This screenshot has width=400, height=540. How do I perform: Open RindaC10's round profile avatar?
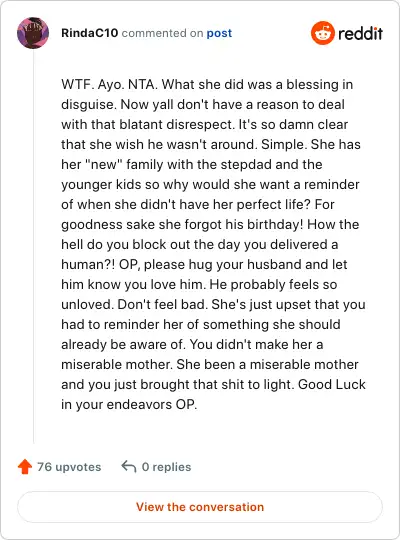[33, 33]
